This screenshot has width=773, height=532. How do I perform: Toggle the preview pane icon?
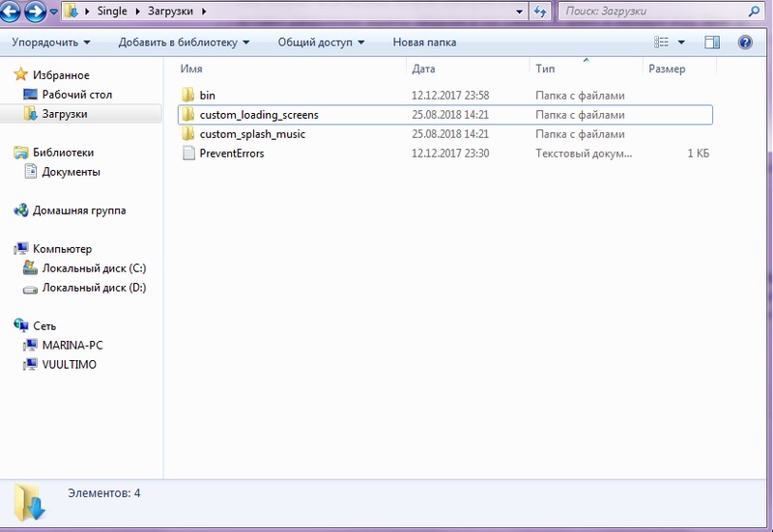click(712, 42)
